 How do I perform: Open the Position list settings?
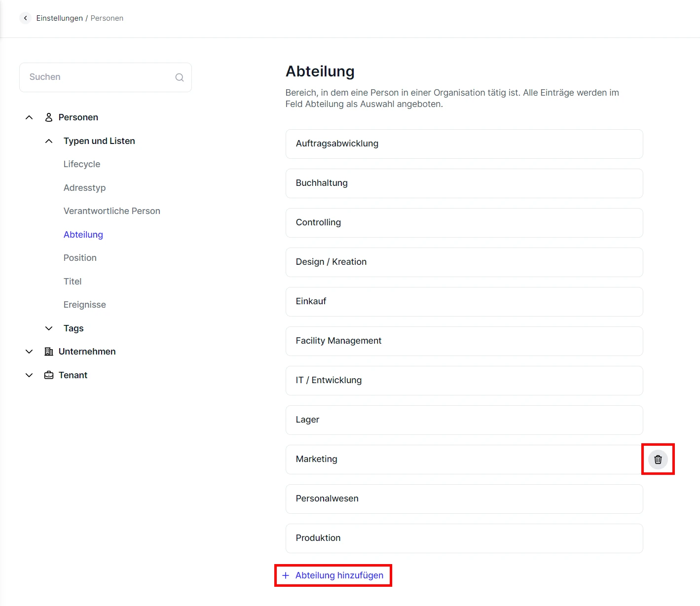(x=80, y=258)
